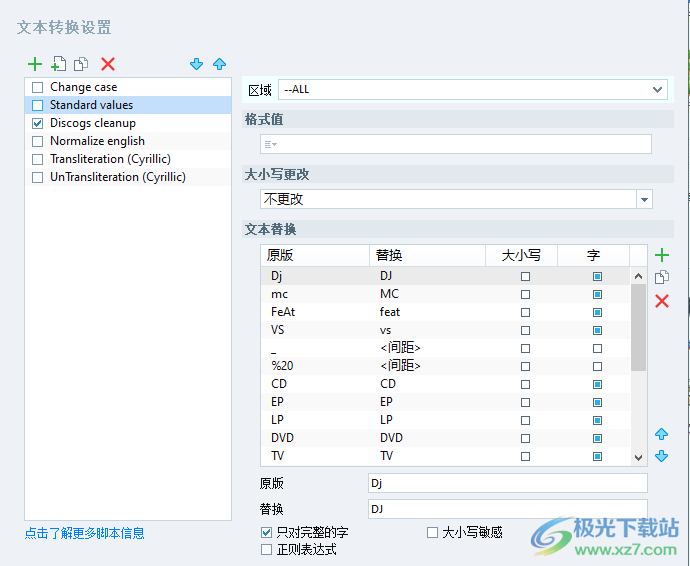The image size is (690, 566).
Task: Focus the 格式值 format value input field
Action: coord(456,144)
